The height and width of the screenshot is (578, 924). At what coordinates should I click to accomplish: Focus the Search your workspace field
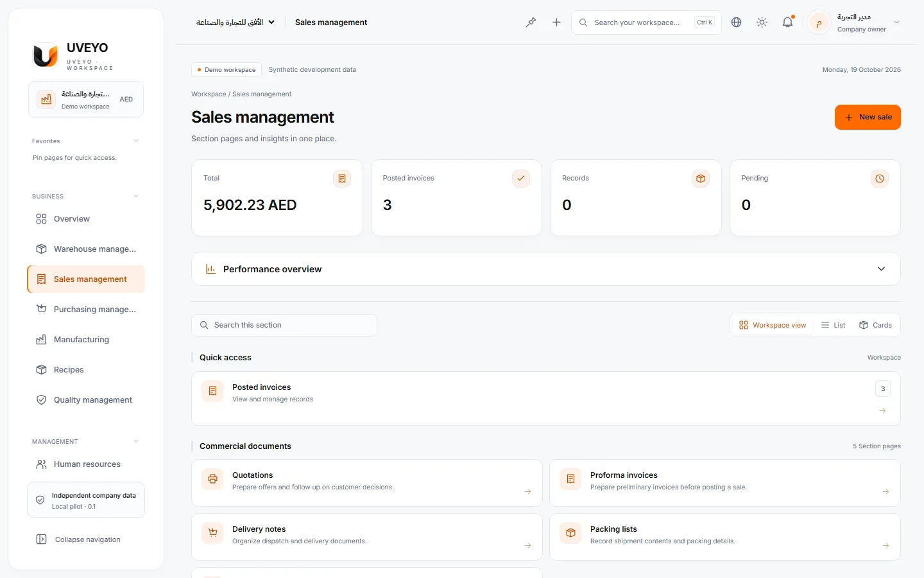(646, 22)
